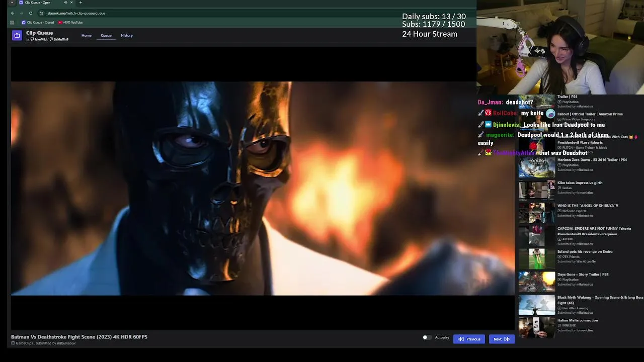Open JakeMiki GitHub author link
Viewport: 644px width, 362px height.
(39, 39)
